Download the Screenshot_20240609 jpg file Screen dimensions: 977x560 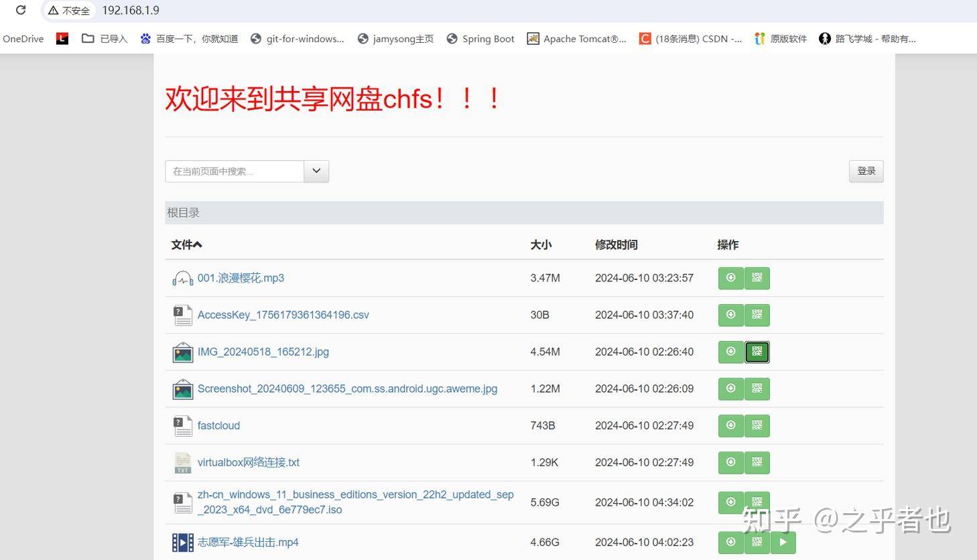(731, 389)
